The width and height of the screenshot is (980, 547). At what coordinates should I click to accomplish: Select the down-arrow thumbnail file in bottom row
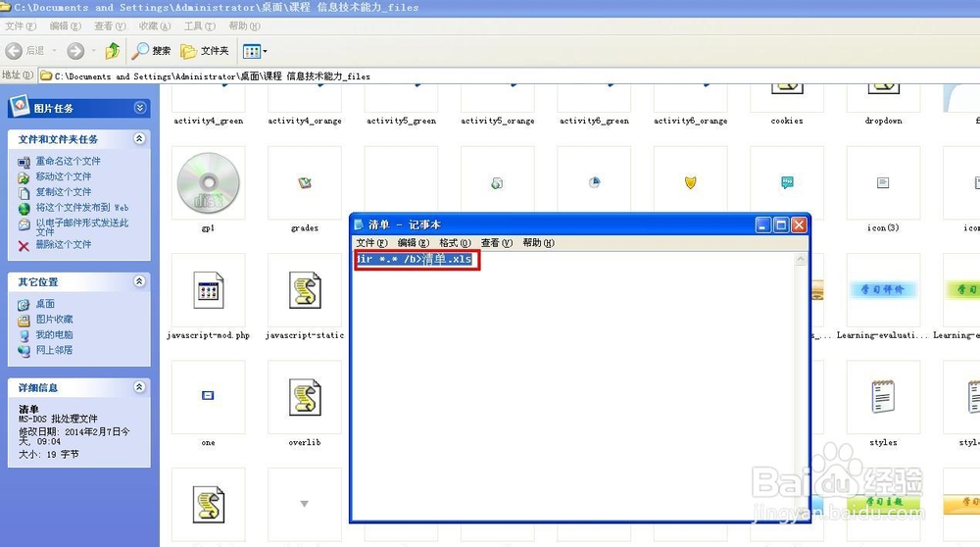pyautogui.click(x=305, y=504)
